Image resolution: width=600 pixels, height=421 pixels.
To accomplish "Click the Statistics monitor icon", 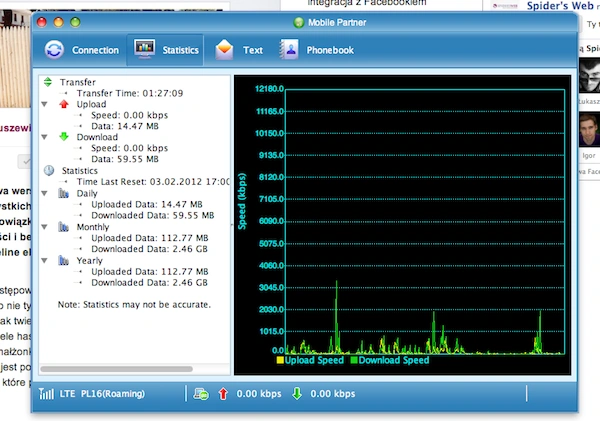I will pos(145,49).
